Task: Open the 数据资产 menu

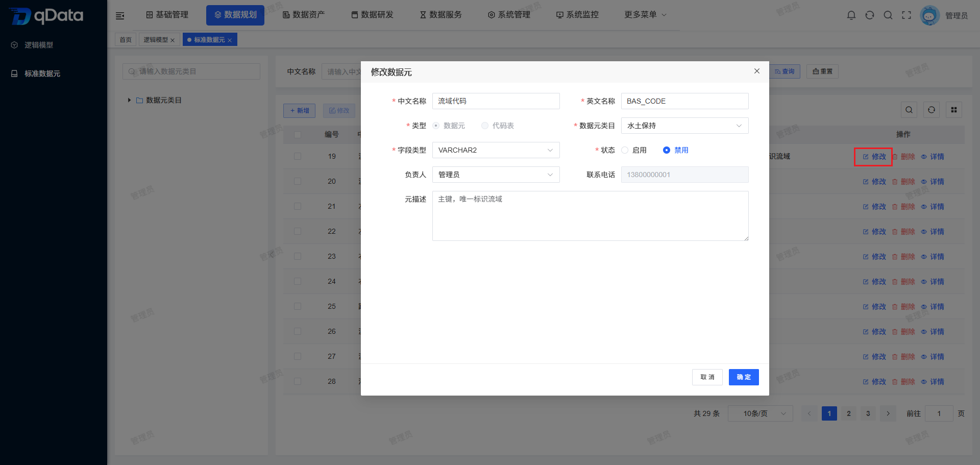Action: [x=304, y=15]
